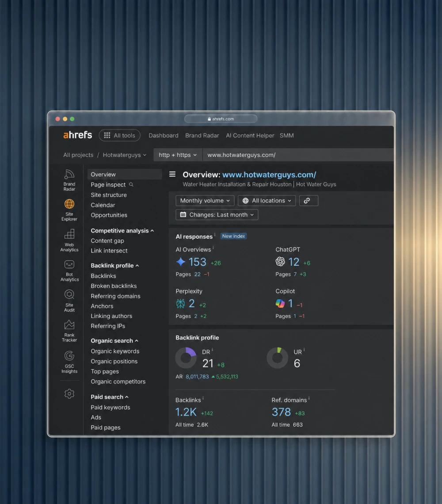Collapse Competitive analysis section

point(122,230)
